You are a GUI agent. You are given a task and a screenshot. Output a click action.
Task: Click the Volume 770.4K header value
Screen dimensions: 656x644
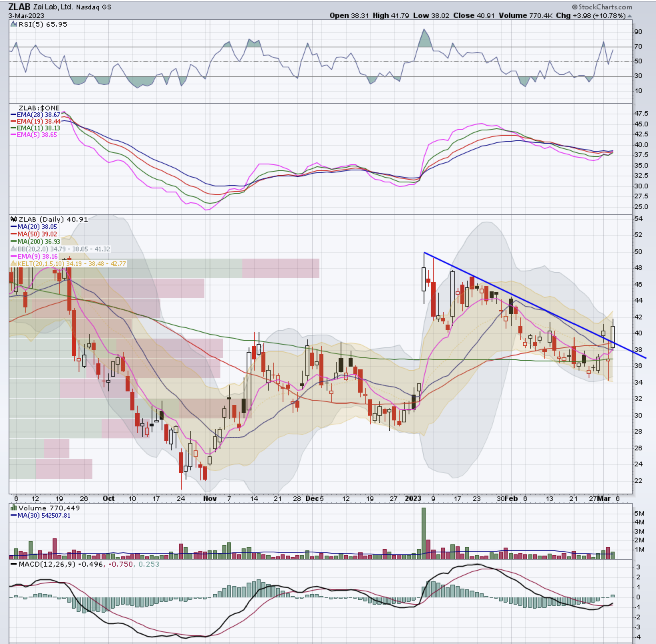pyautogui.click(x=525, y=16)
